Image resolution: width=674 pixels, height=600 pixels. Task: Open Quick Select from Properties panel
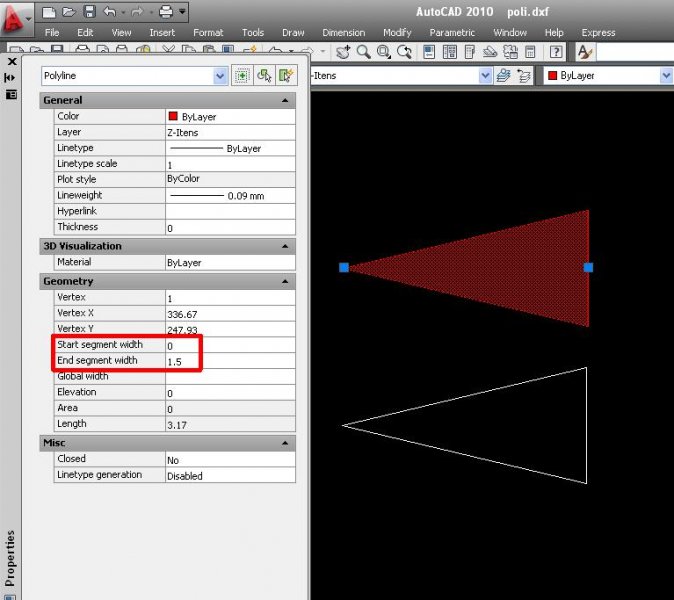coord(287,75)
